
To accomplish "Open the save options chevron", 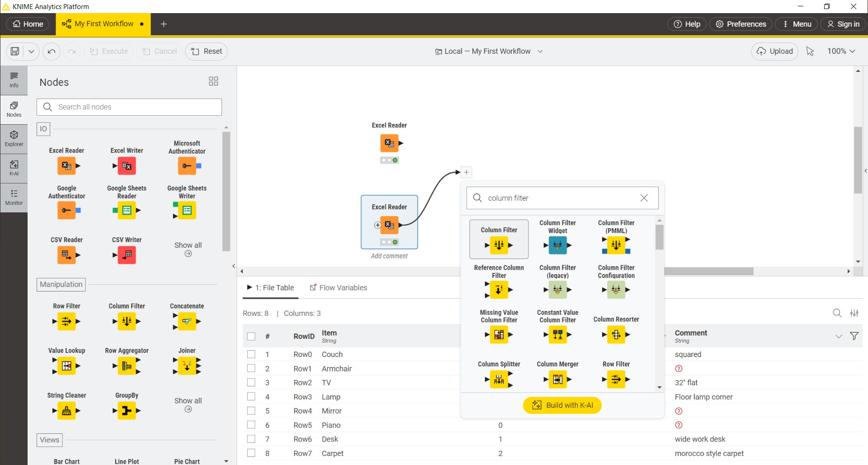I will click(31, 51).
